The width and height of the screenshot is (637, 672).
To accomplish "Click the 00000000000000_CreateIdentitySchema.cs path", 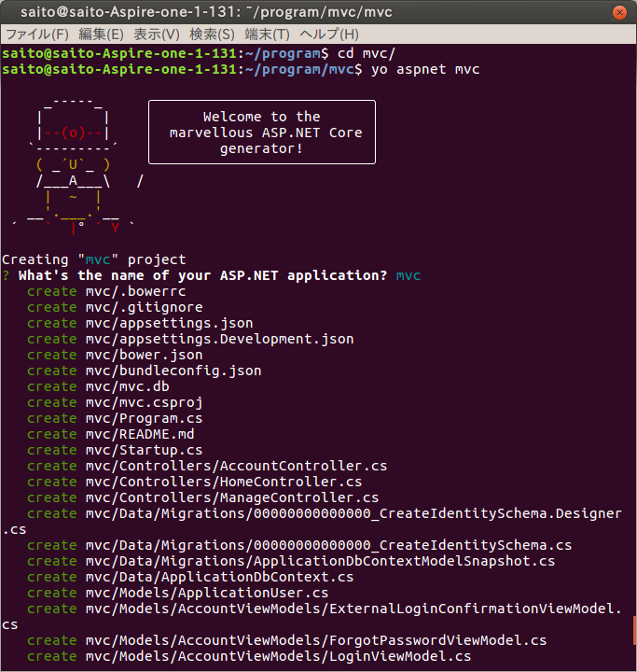I will point(328,545).
